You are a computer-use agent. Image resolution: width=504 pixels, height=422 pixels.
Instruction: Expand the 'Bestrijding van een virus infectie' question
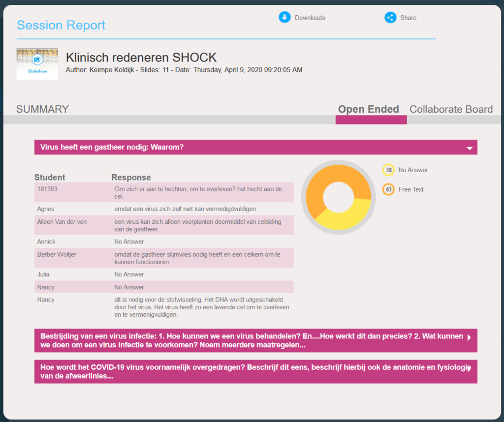pos(469,337)
